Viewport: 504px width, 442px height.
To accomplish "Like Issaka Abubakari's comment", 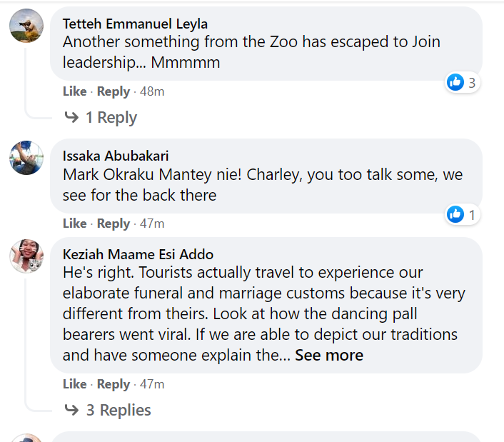I will 74,223.
